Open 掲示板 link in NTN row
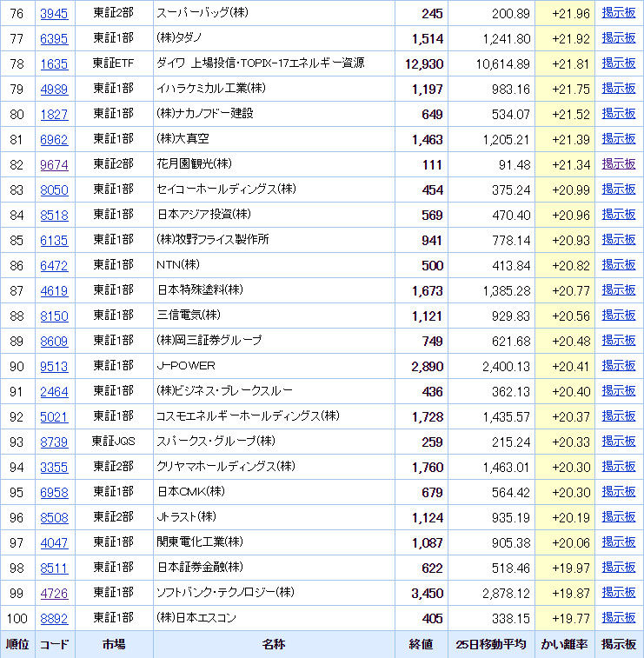 619,265
